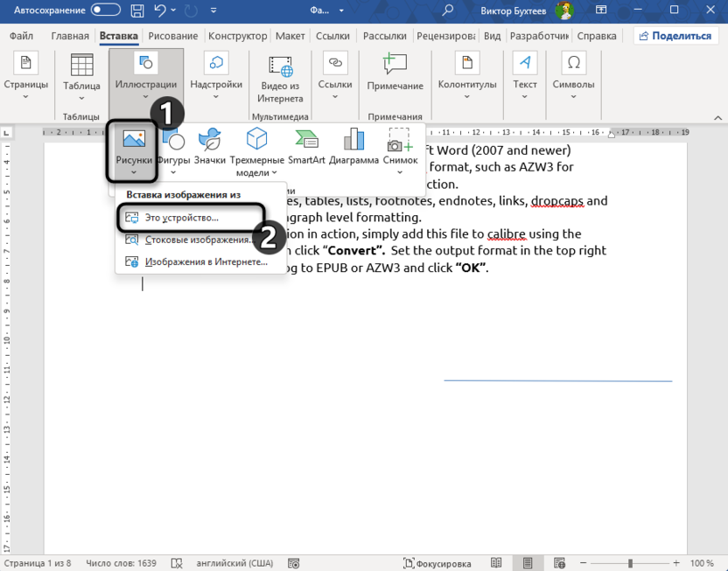Insert a chart with Диаграмма icon
The width and height of the screenshot is (728, 571).
(353, 146)
